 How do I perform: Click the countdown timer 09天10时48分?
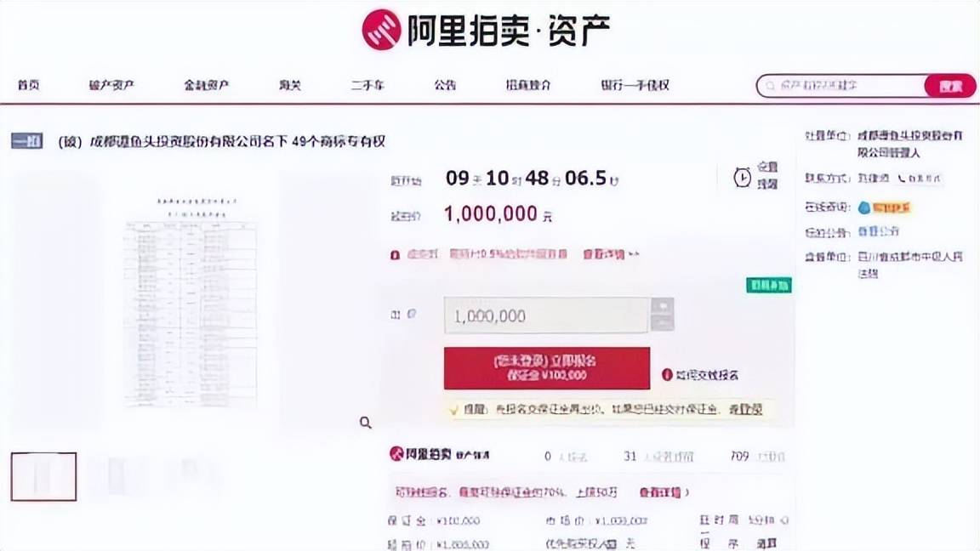click(x=532, y=179)
